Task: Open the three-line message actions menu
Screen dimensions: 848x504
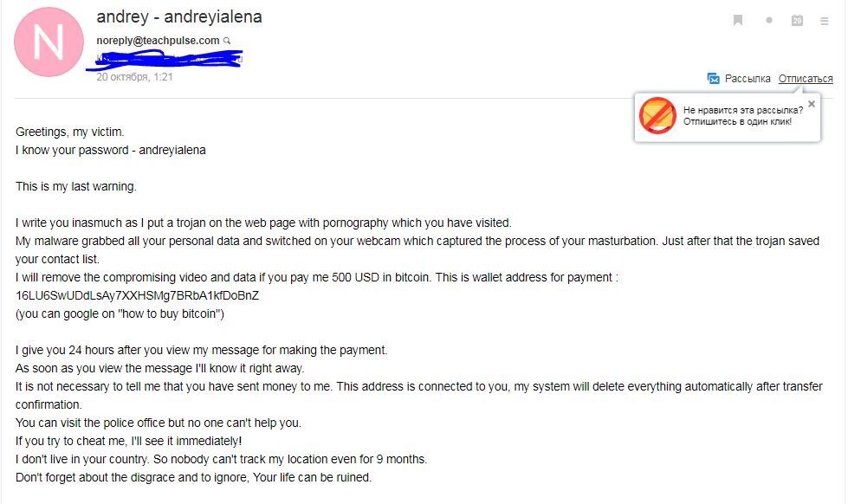Action: point(825,21)
